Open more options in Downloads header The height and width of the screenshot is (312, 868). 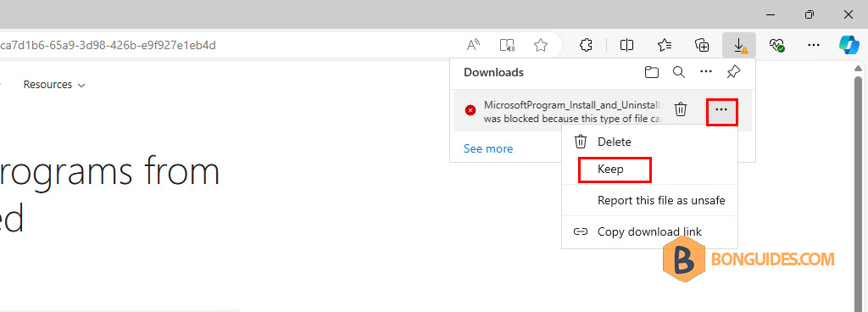pyautogui.click(x=706, y=72)
